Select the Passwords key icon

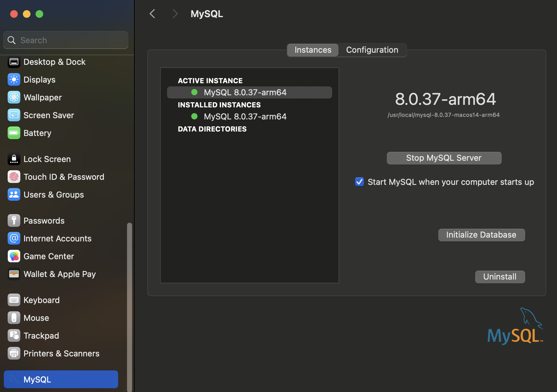pos(14,221)
